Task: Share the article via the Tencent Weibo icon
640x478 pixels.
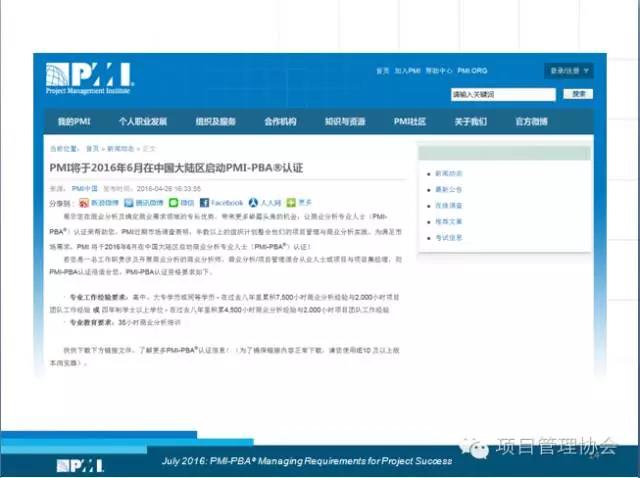Action: point(129,203)
